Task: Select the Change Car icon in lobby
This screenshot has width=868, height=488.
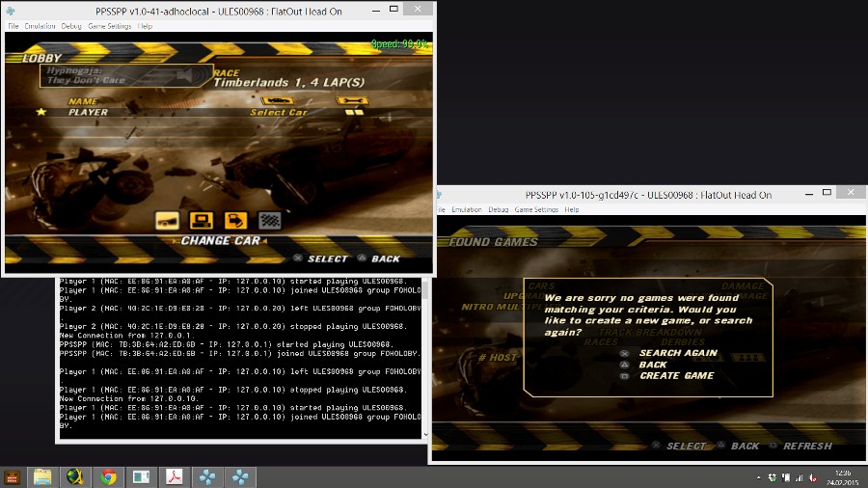Action: click(x=167, y=219)
